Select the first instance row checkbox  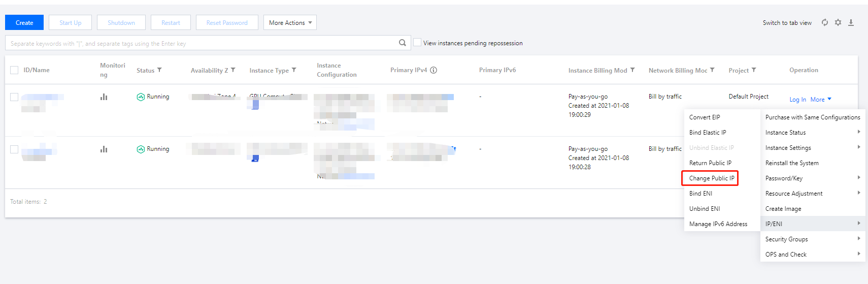point(14,97)
